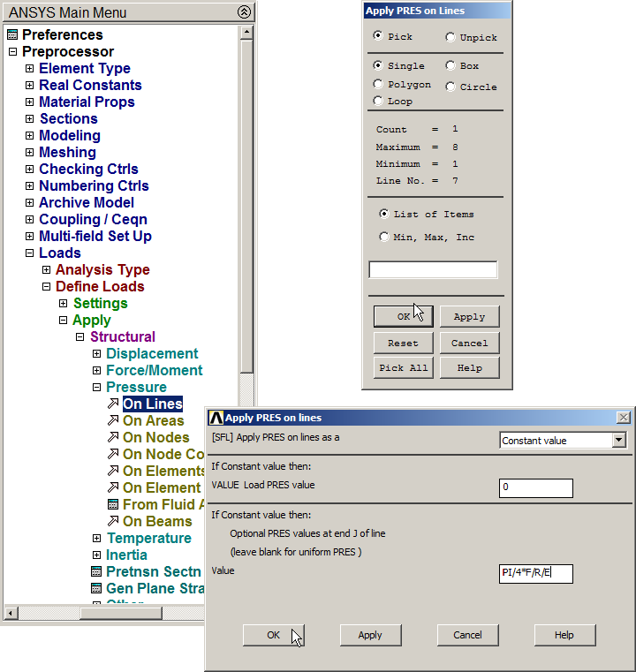The width and height of the screenshot is (636, 672).
Task: Click Apply in Apply PRES on lines dialog
Action: (x=370, y=635)
